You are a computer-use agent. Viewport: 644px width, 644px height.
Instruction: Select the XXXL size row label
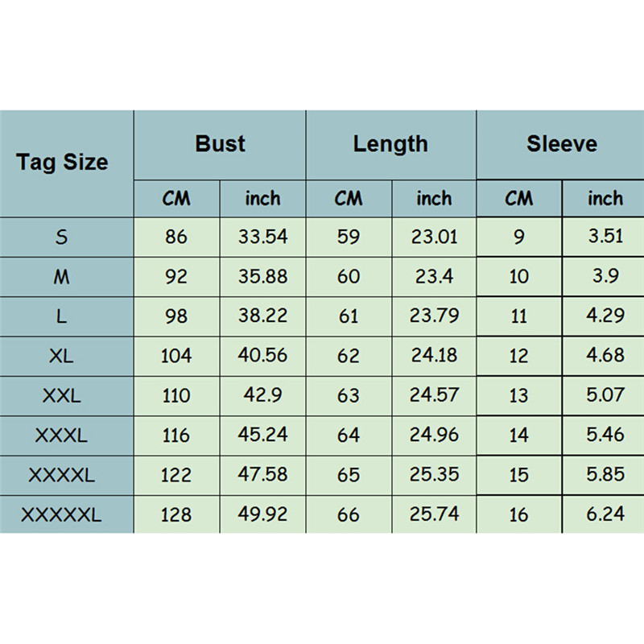pos(62,436)
